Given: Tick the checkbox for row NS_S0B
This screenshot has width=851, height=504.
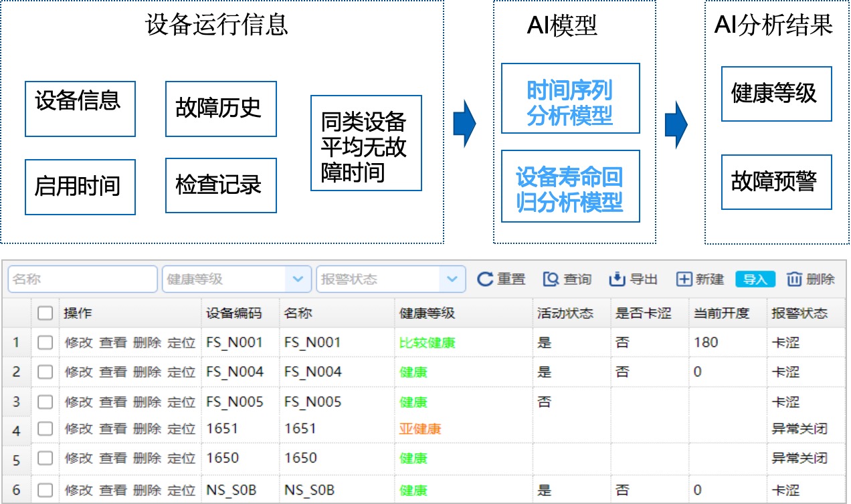Looking at the screenshot, I should pos(45,490).
